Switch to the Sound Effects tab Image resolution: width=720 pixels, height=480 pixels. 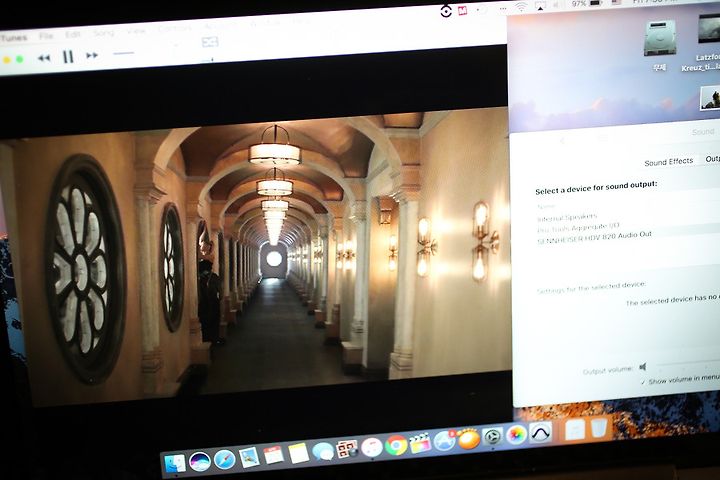click(669, 162)
